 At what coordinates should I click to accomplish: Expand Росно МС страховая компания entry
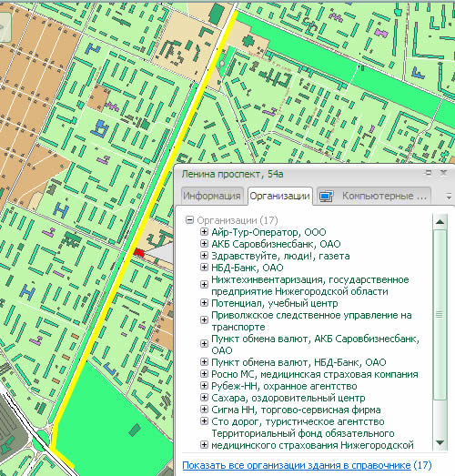tap(204, 374)
